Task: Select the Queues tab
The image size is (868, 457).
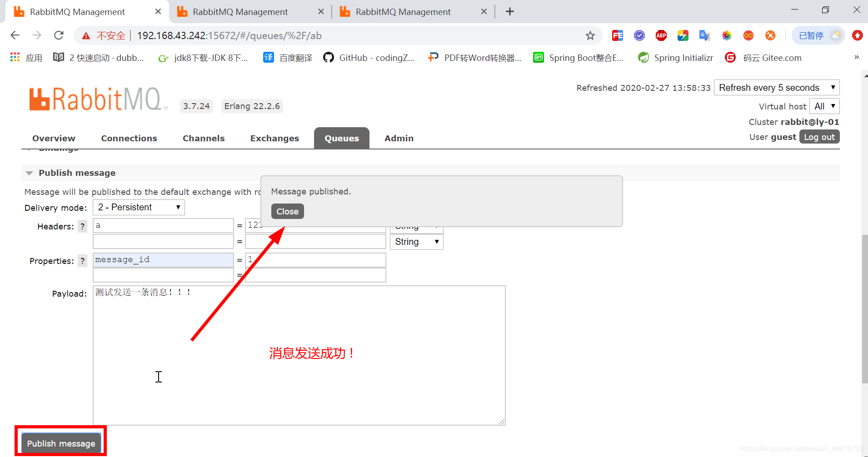Action: pos(342,138)
